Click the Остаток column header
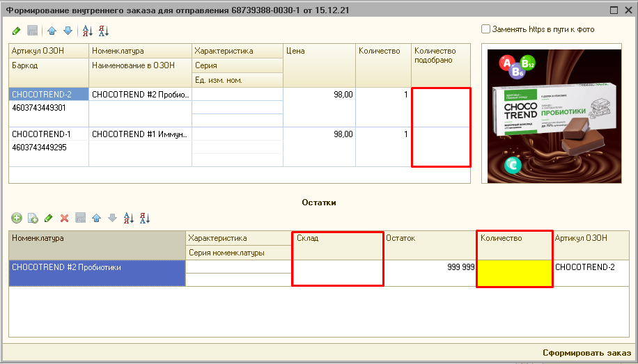 (x=430, y=246)
